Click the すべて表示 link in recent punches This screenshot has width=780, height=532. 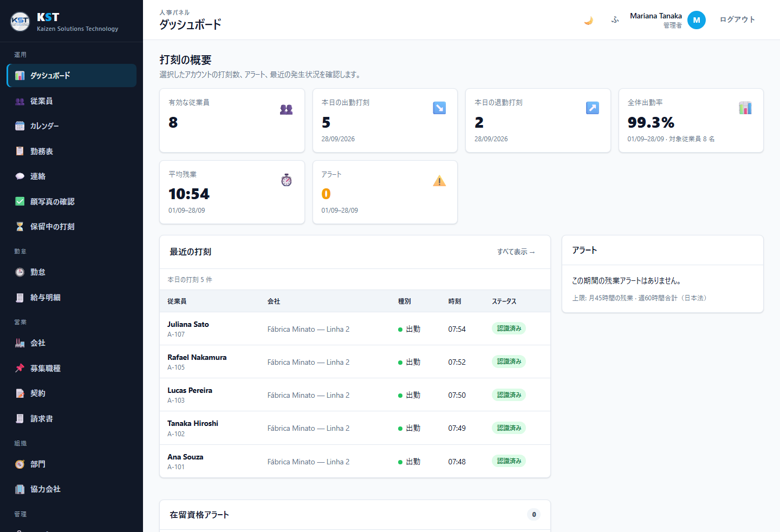(x=516, y=252)
